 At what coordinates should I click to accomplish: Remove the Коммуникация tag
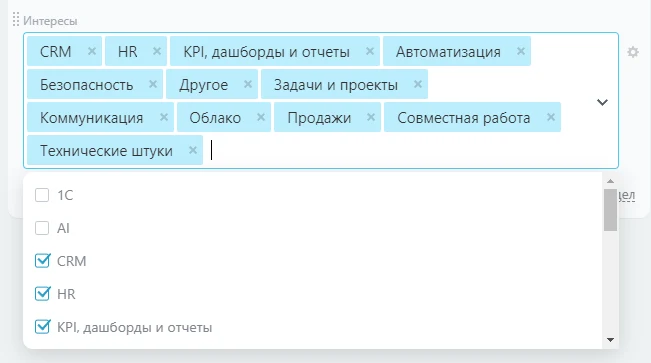pos(164,117)
